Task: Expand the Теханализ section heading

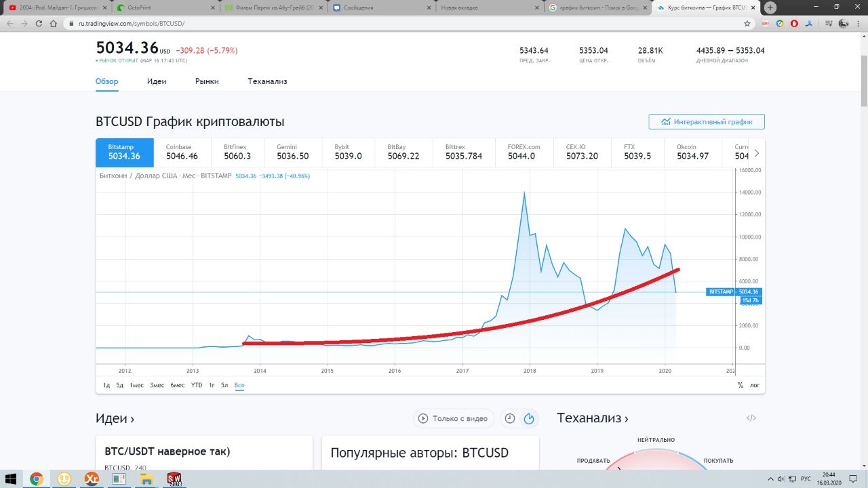Action: point(592,419)
